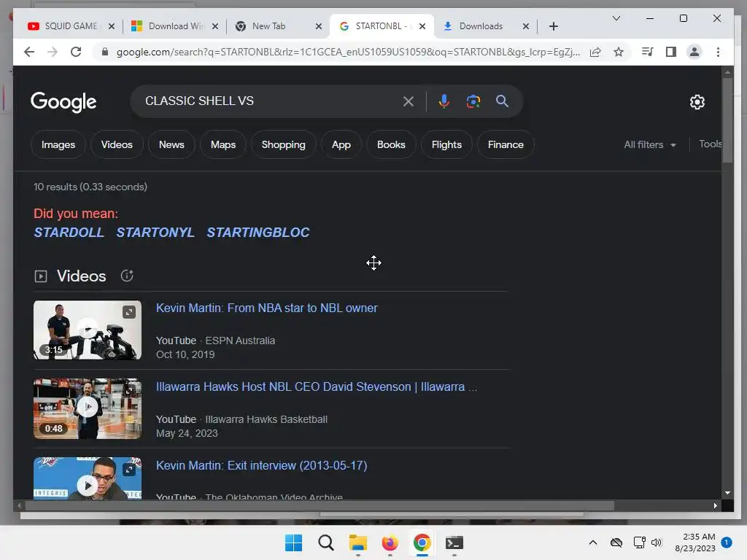The width and height of the screenshot is (747, 560).
Task: Filter results by Images
Action: tap(58, 145)
